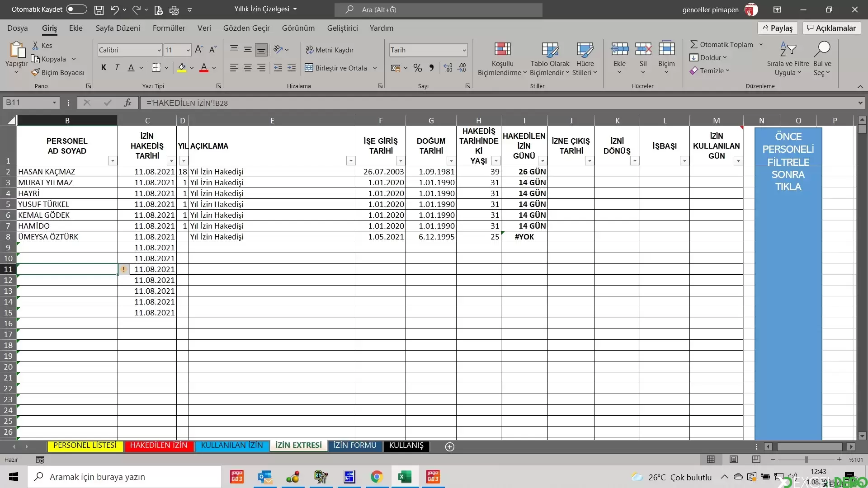Click Ekle insert cells icon

tap(619, 49)
